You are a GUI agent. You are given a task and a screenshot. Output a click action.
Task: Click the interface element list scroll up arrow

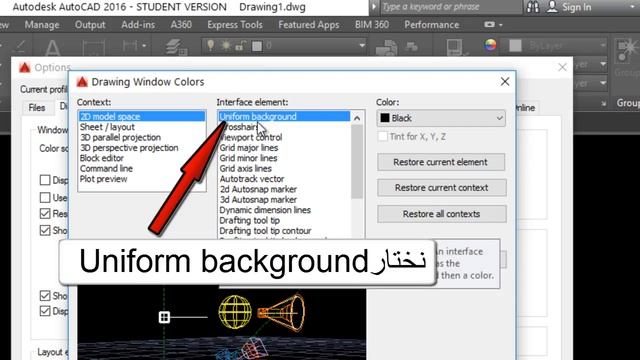[x=357, y=118]
